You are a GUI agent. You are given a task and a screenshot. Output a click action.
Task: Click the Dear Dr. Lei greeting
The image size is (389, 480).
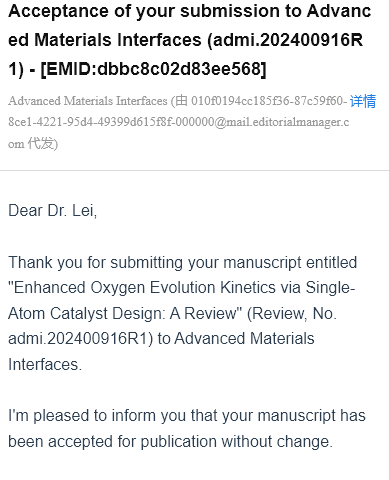[x=53, y=211]
